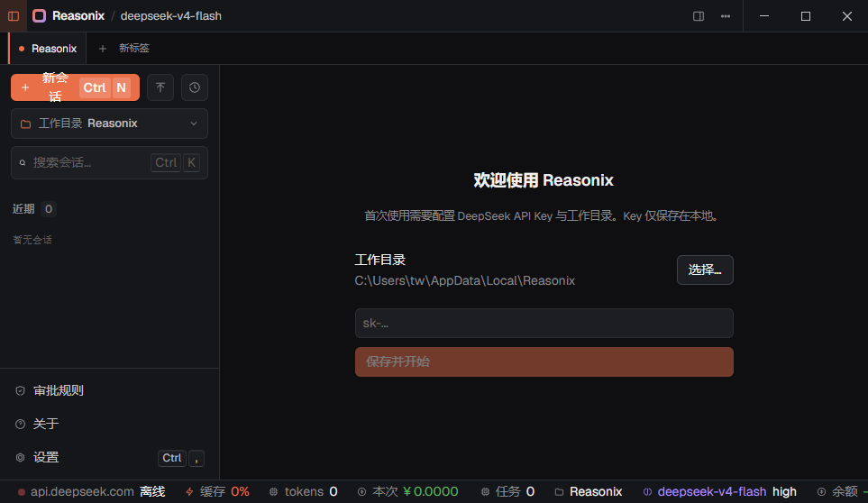The height and width of the screenshot is (503, 868).
Task: Toggle the sidebar panel icon
Action: 14,16
